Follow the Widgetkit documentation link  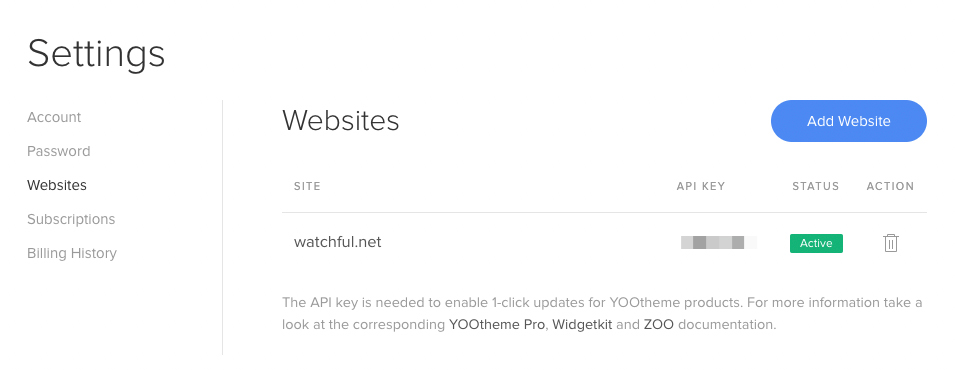tap(582, 324)
